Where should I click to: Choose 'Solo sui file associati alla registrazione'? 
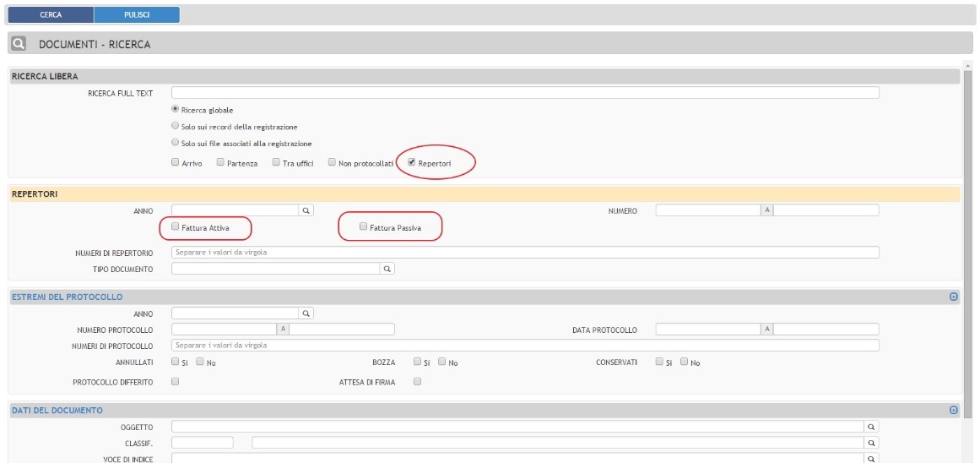click(176, 143)
